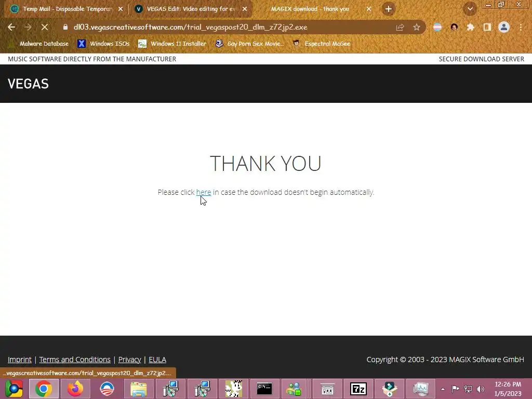532x399 pixels.
Task: Launch Firefox from the taskbar
Action: [x=75, y=389]
